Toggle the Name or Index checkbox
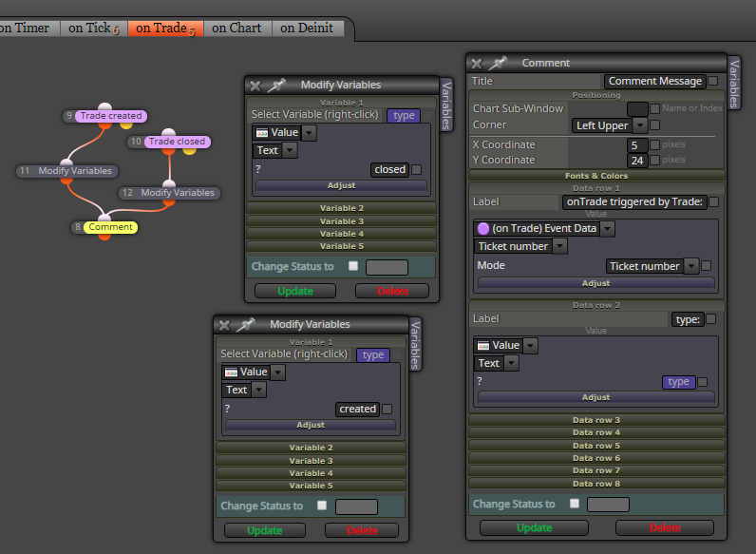This screenshot has width=756, height=554. (x=654, y=108)
